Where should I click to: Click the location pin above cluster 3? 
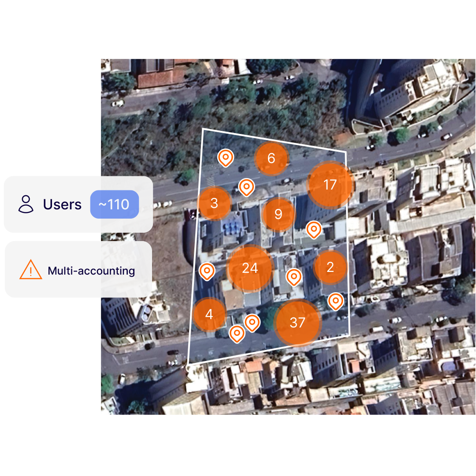tap(246, 187)
